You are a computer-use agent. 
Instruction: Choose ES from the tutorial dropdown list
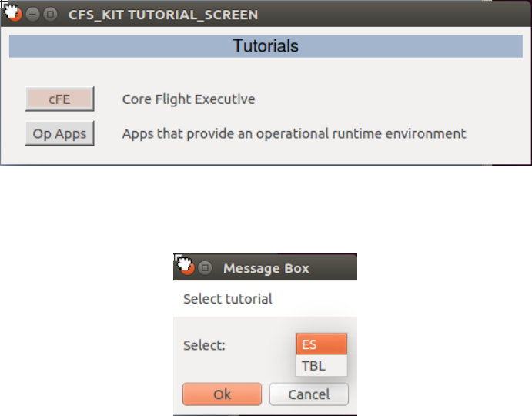(321, 344)
